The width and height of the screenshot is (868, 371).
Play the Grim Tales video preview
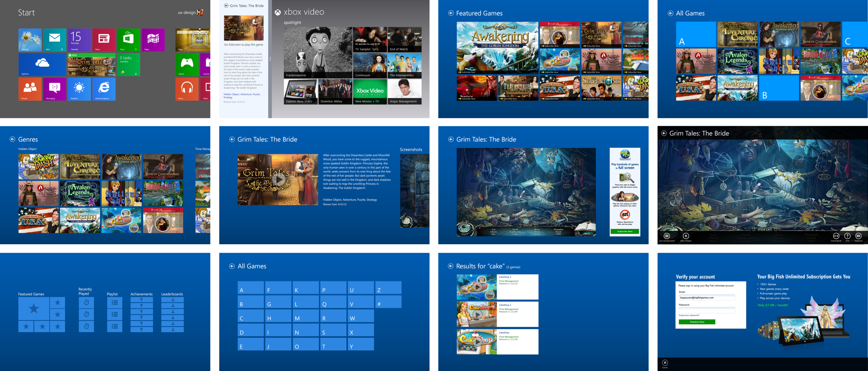(279, 180)
